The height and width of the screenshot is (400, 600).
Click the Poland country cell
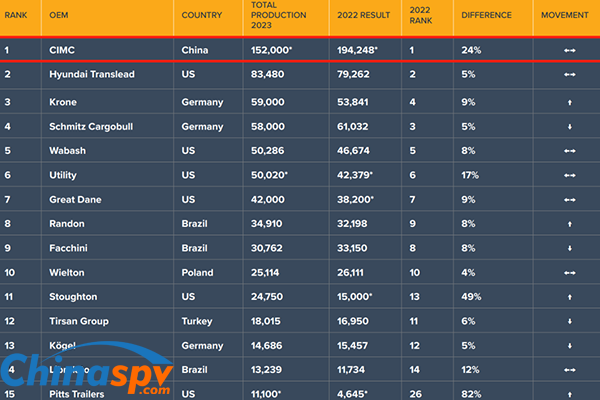click(197, 273)
